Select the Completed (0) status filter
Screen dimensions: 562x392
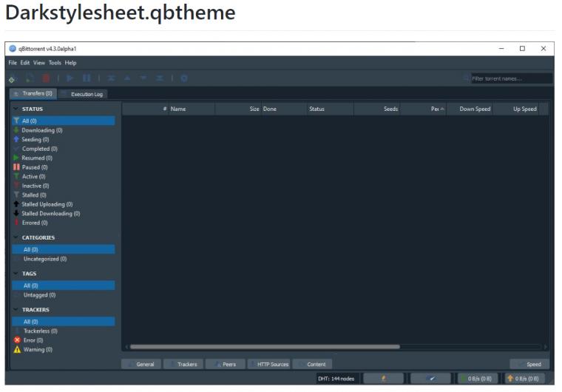tap(64, 149)
